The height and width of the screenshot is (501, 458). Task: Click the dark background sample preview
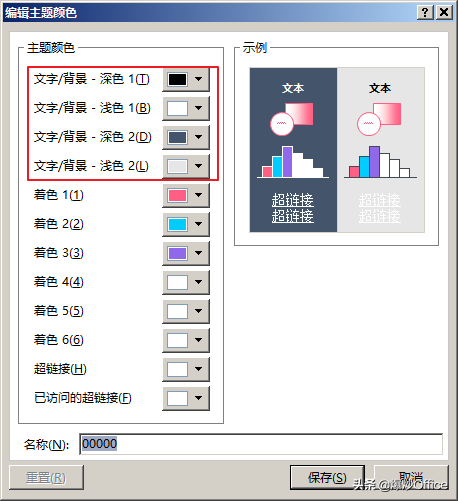click(x=293, y=150)
